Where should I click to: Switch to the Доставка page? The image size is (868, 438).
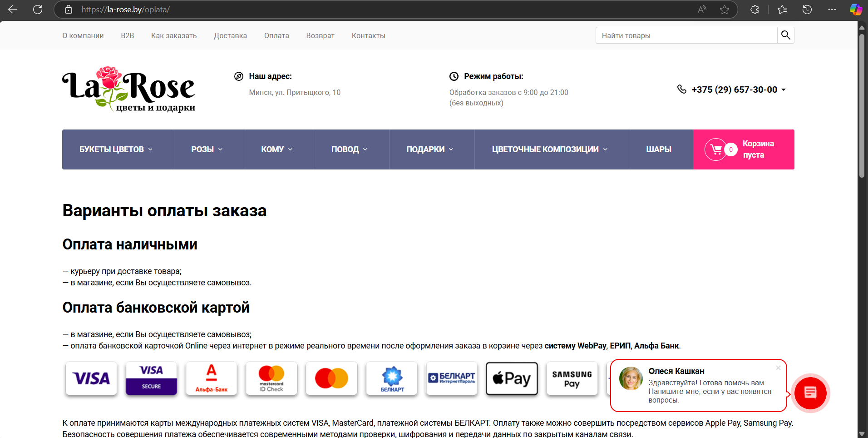coord(230,35)
